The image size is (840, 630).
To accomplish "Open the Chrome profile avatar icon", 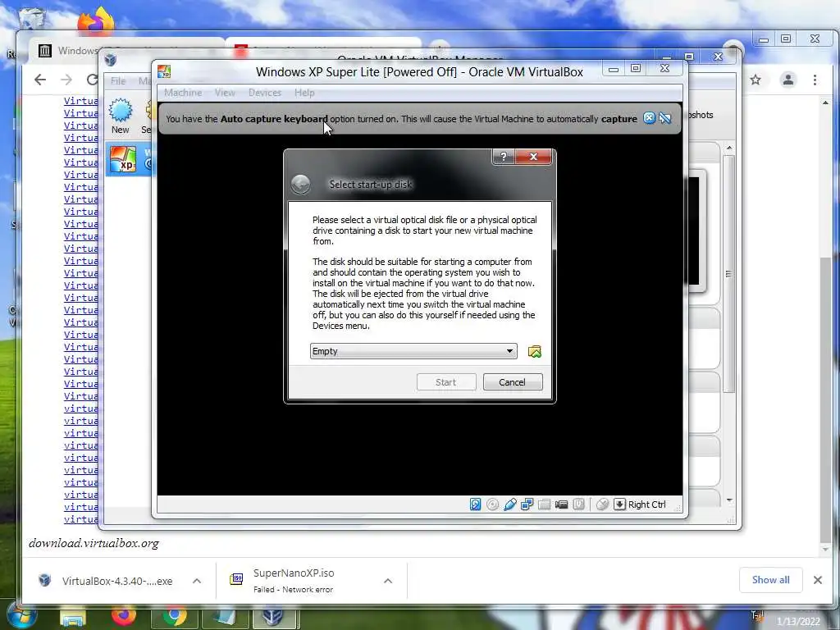I will pyautogui.click(x=788, y=80).
